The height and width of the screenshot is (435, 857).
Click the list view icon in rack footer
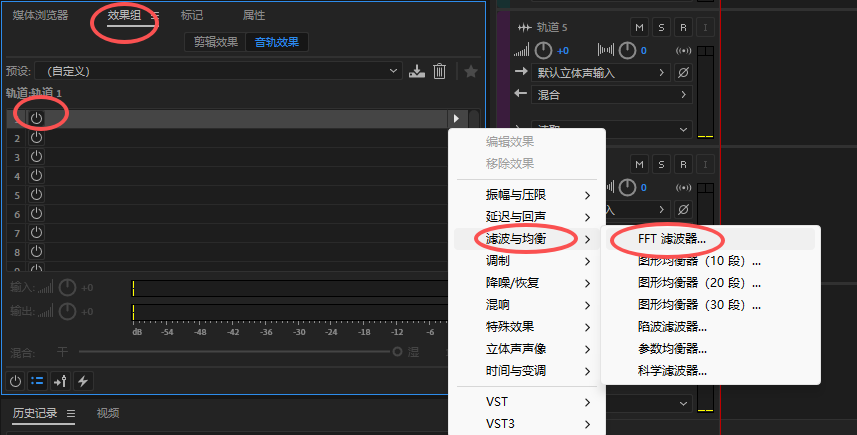click(x=37, y=381)
